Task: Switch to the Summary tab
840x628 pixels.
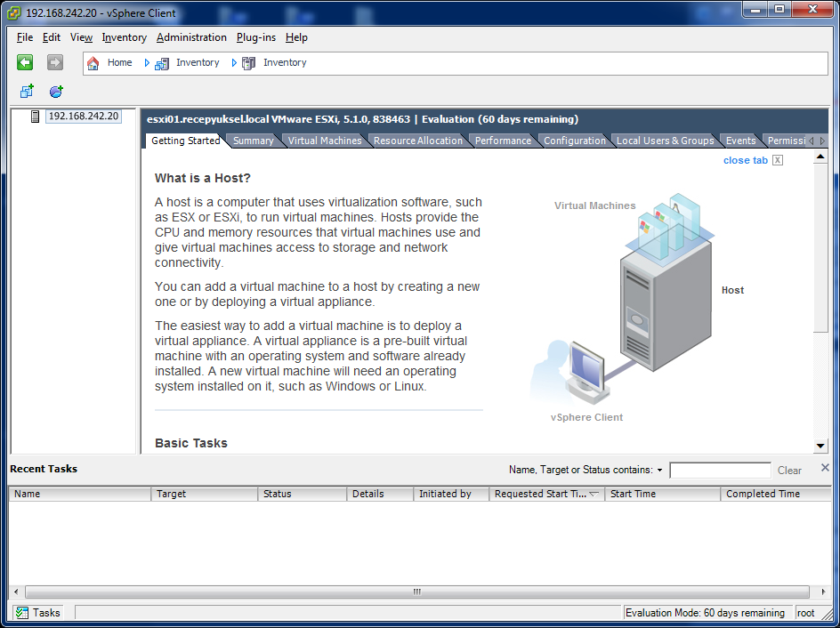Action: point(254,141)
